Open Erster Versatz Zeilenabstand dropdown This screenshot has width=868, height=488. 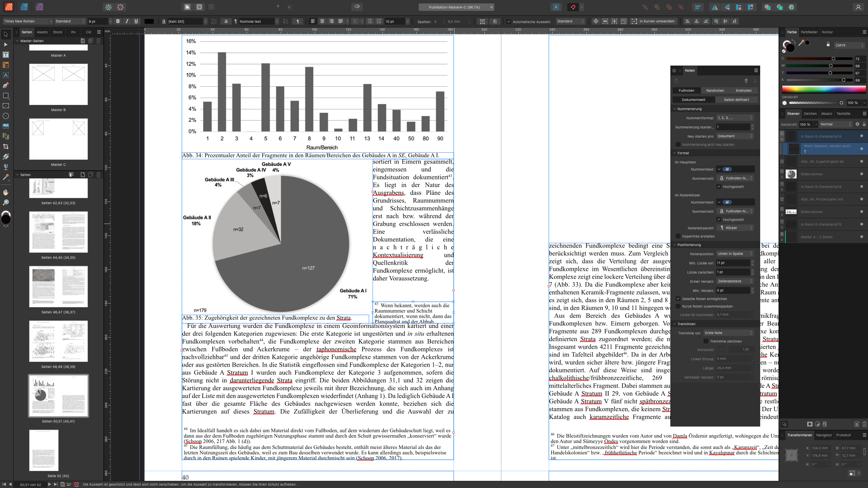click(x=735, y=281)
